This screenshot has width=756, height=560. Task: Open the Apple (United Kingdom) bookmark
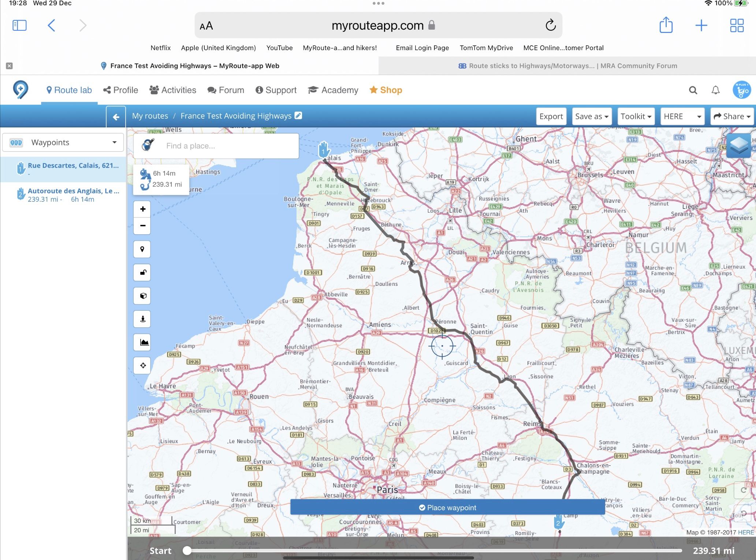pos(218,48)
